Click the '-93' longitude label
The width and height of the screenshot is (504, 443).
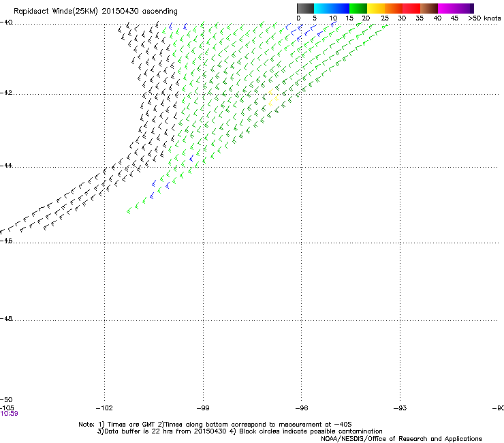click(x=400, y=408)
